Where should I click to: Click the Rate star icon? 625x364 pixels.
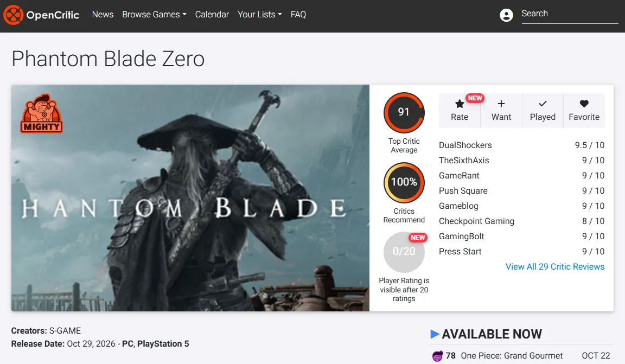[460, 104]
